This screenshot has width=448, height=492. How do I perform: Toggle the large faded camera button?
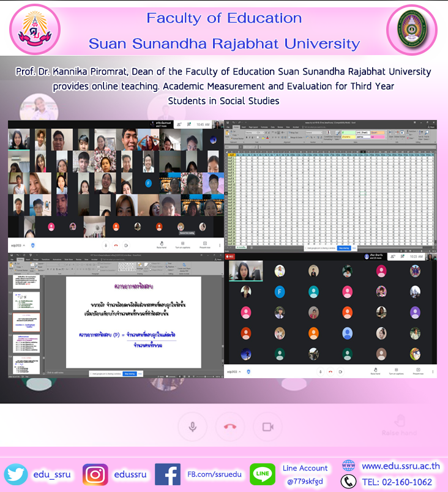point(267,427)
